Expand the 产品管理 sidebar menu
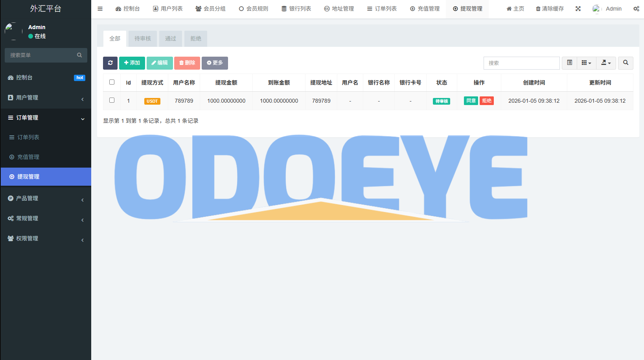 (x=46, y=198)
